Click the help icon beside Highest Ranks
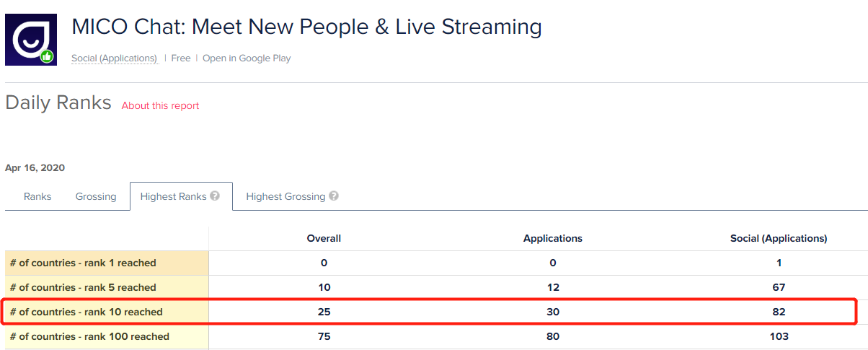The width and height of the screenshot is (868, 350). point(215,196)
